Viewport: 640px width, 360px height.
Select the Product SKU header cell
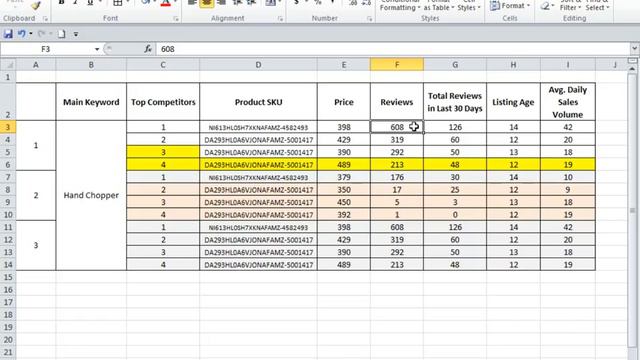258,102
